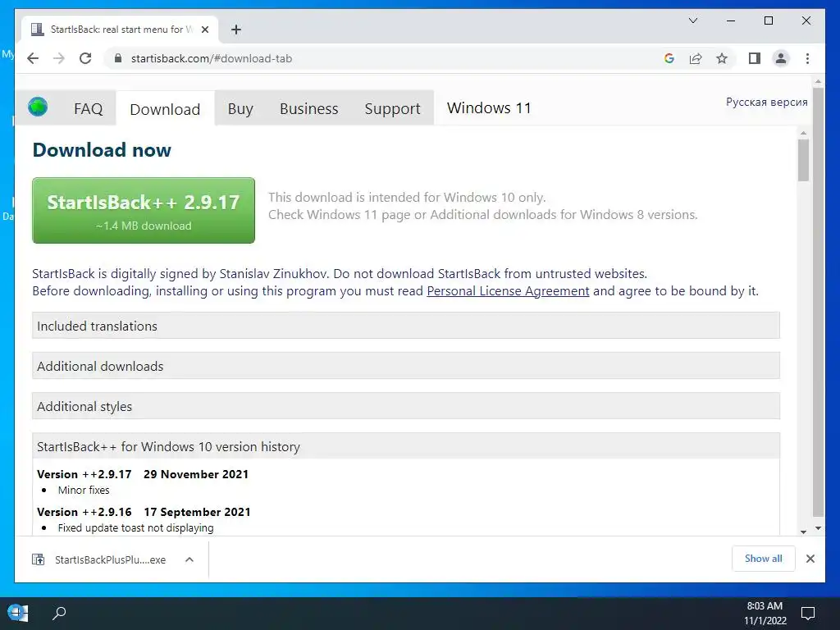
Task: Click Fixed update toast not displaying text
Action: [x=135, y=527]
